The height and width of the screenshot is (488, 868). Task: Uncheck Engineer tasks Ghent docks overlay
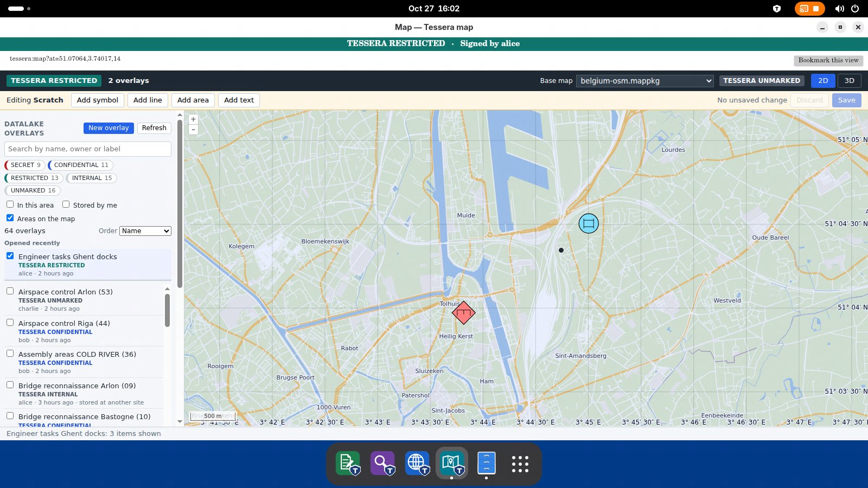pos(10,256)
